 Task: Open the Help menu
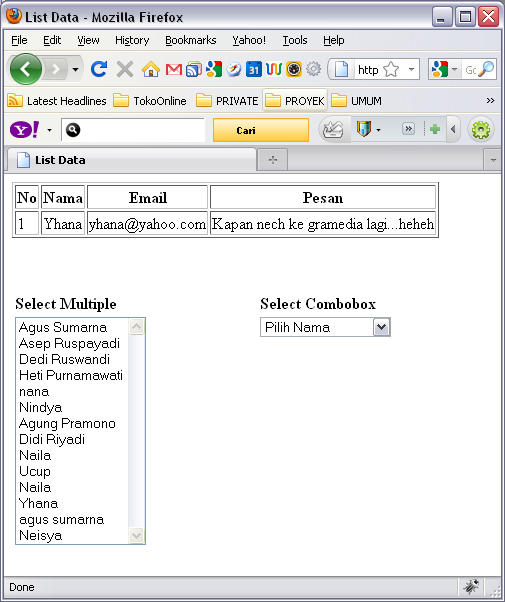point(333,40)
